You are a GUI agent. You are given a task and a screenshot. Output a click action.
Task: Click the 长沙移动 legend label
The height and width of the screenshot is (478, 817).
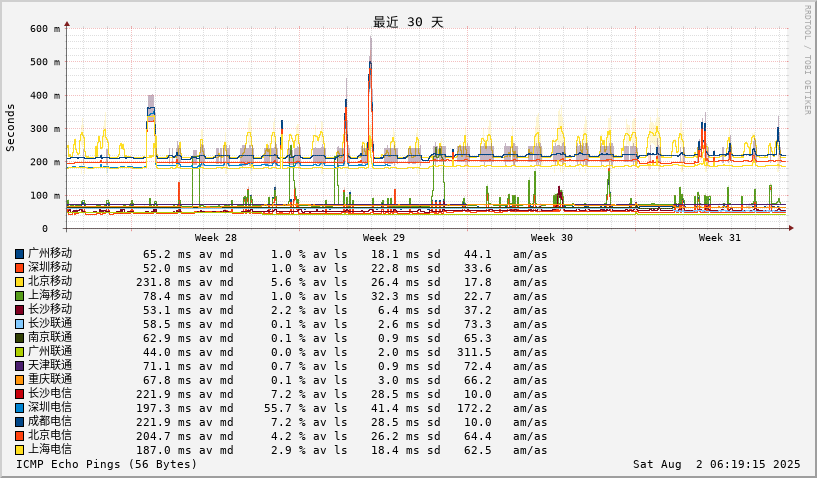[x=50, y=310]
